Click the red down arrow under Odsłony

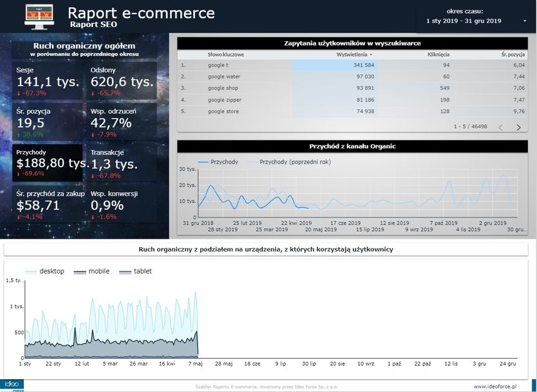click(x=93, y=93)
